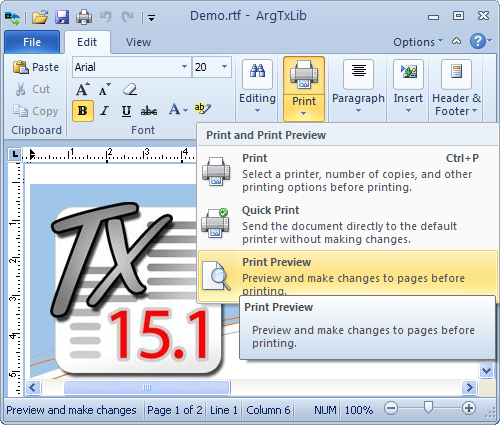Click the horizontal scrollbar thumb
Viewport: 500px width, 425px height.
coord(147,387)
